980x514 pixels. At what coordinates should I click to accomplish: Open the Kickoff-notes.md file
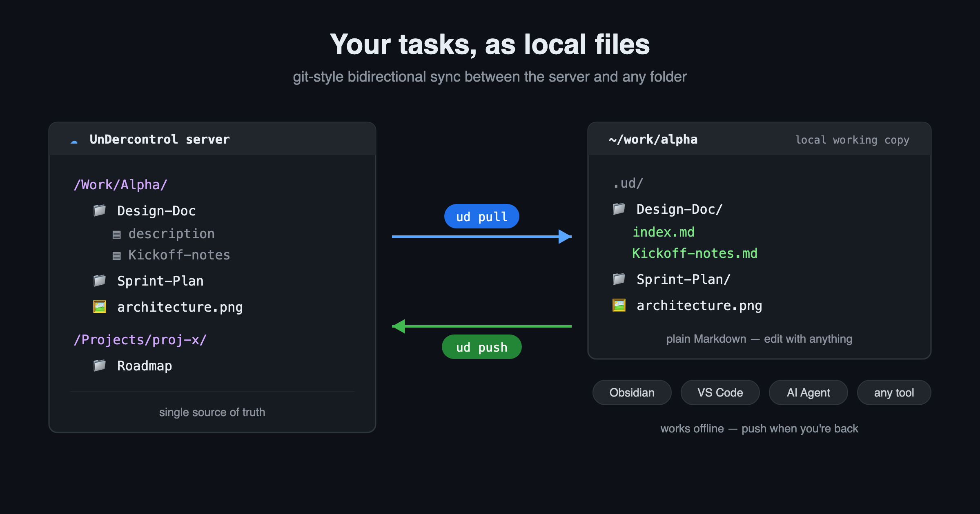695,253
